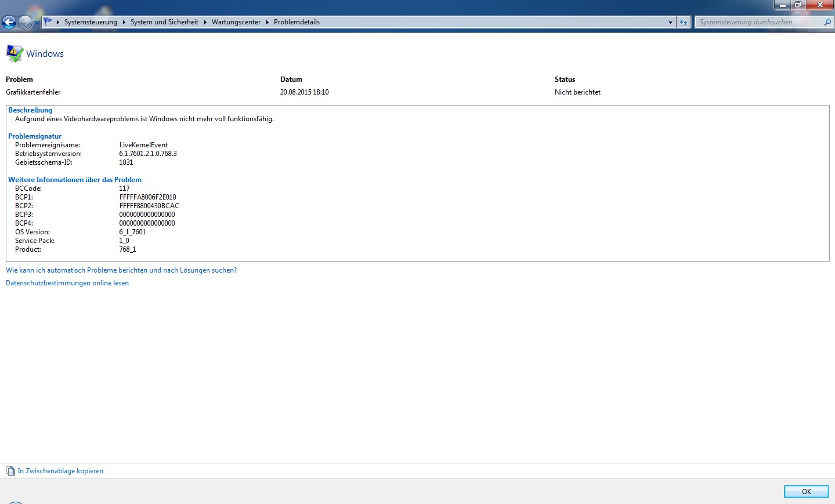Click the Windows problem report icon
Image resolution: width=835 pixels, height=504 pixels.
click(15, 53)
